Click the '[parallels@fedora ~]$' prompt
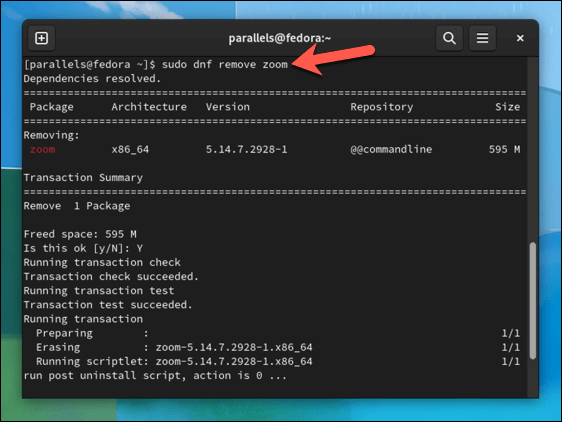562x422 pixels. (x=90, y=65)
